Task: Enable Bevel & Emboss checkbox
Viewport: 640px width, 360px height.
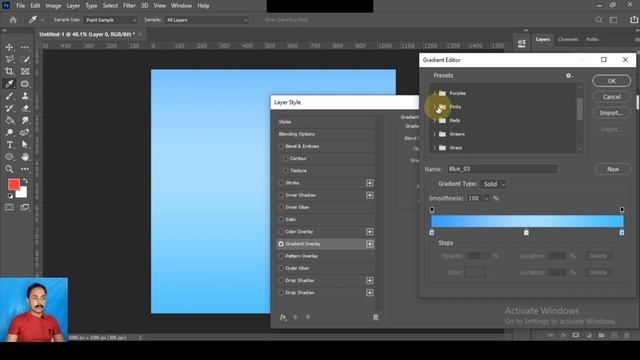Action: (x=281, y=146)
